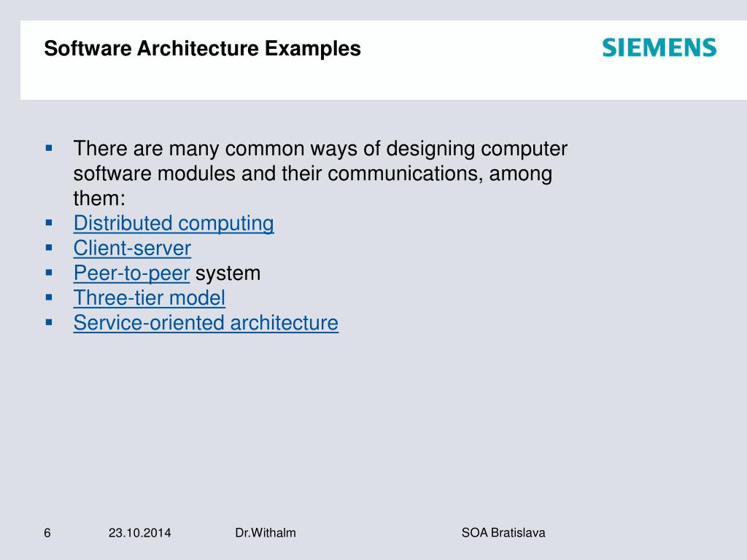Click the slide number 6 in footer

[47, 533]
